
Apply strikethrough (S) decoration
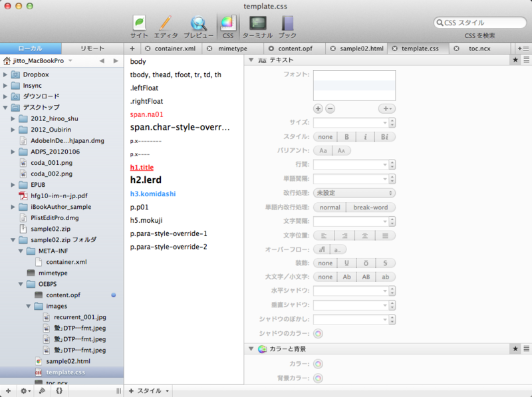(x=385, y=263)
